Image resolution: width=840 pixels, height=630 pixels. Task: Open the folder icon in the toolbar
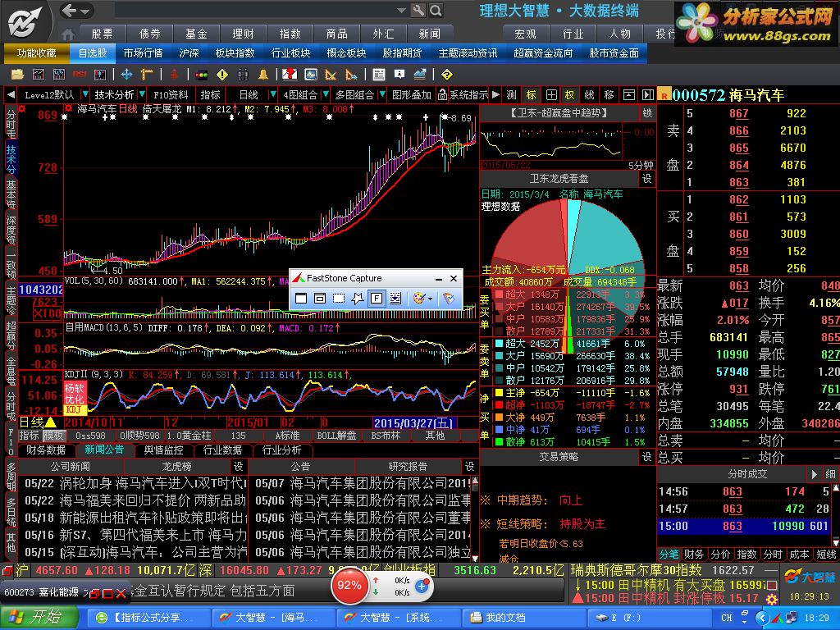(x=17, y=75)
